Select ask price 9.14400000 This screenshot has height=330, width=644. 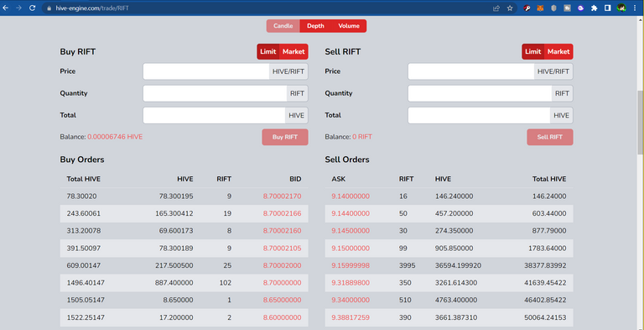[x=351, y=214]
